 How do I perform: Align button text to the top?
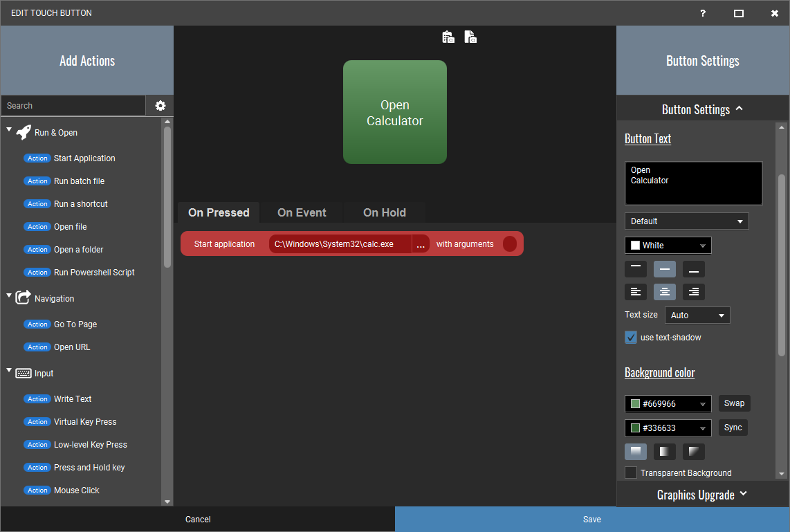pos(636,269)
